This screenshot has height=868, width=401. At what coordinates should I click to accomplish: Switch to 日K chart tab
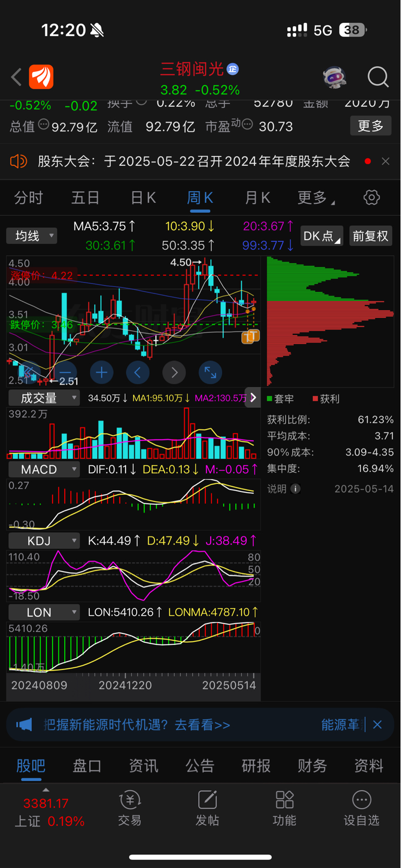143,198
